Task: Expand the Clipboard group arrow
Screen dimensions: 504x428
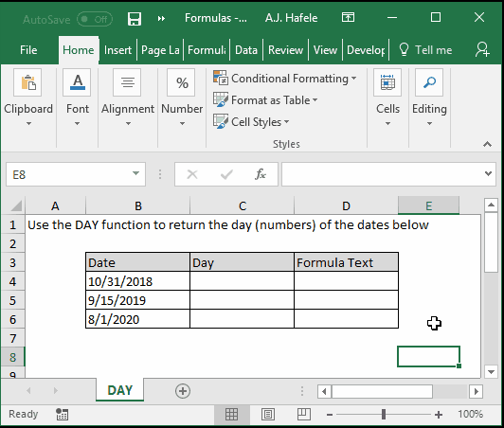Action: [x=28, y=123]
